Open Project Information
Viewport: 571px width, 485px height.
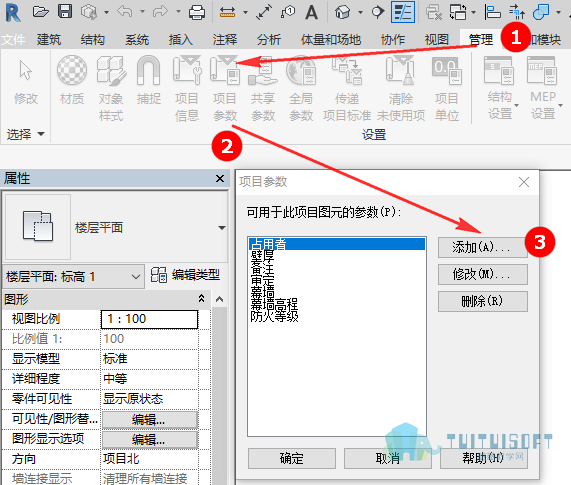pyautogui.click(x=187, y=88)
